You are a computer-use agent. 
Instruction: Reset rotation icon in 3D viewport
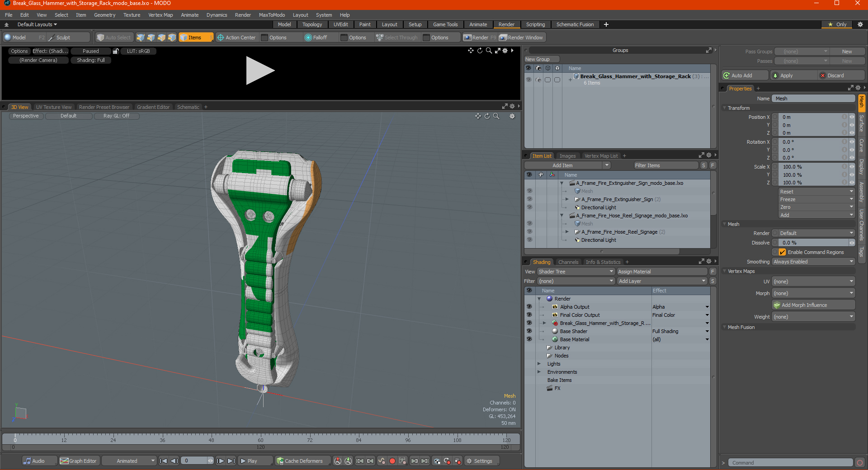[x=487, y=116]
